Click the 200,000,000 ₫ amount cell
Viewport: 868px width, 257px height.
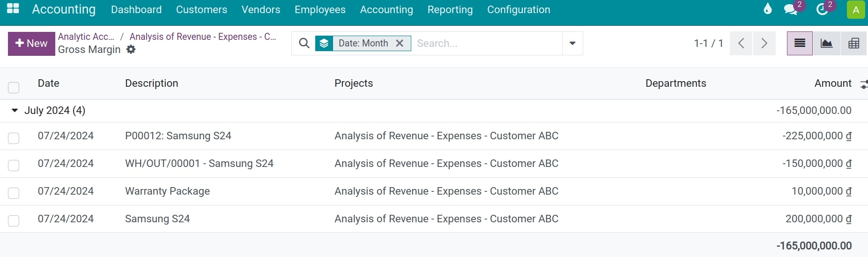818,219
